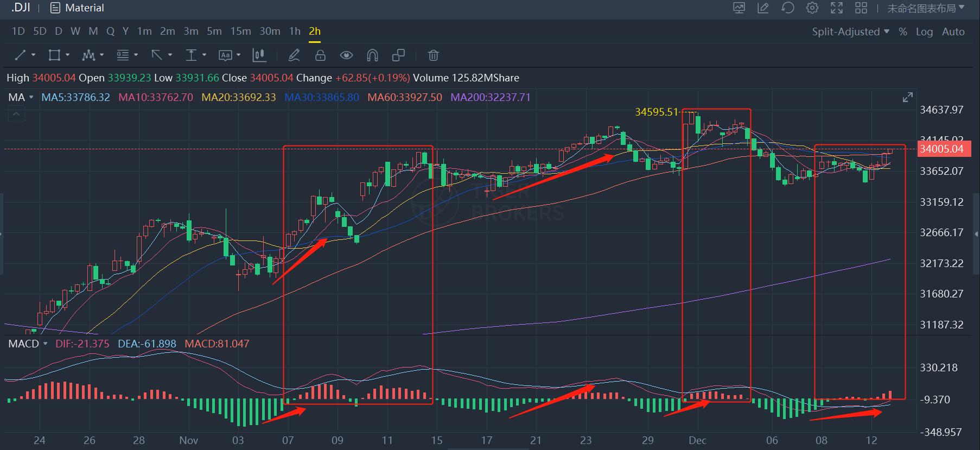Maximize the main chart pane icon

click(908, 97)
